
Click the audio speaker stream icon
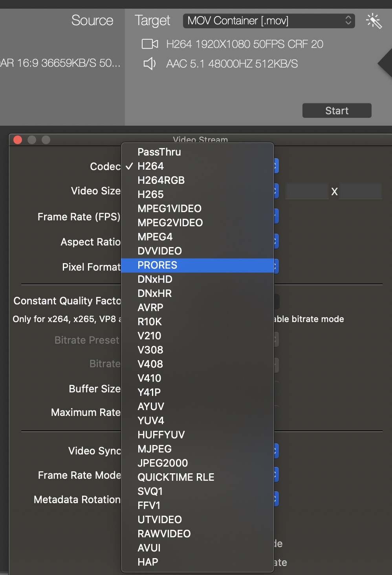(x=149, y=63)
